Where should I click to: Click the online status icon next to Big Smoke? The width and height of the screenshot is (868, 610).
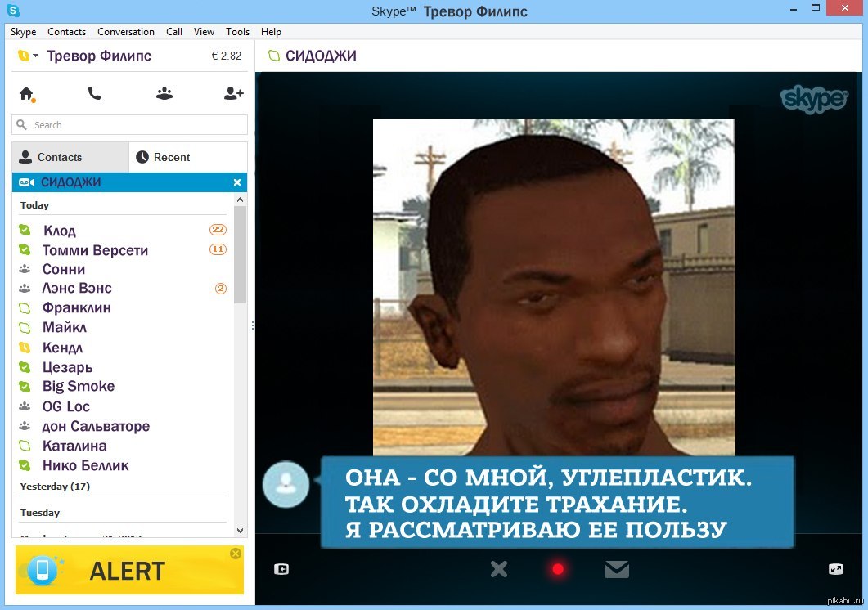(x=25, y=387)
